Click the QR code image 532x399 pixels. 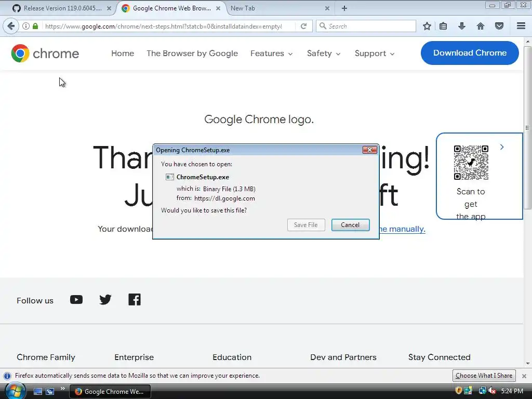[471, 163]
